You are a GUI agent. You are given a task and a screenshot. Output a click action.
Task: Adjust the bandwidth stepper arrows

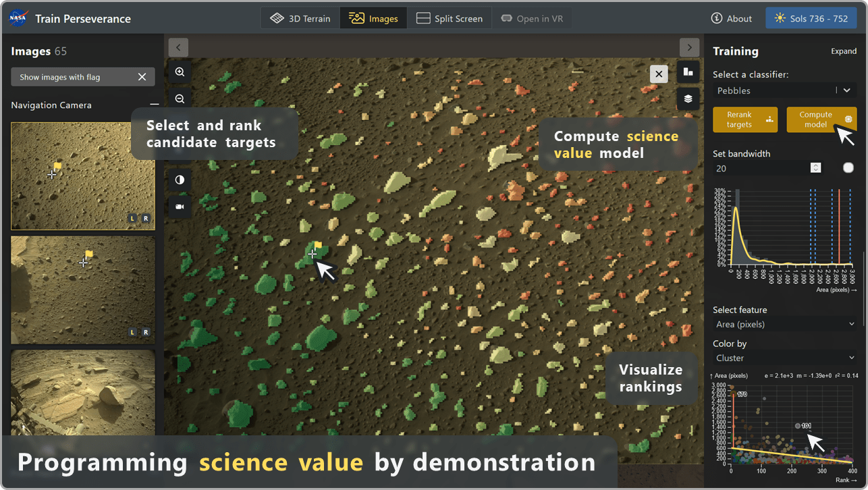(816, 168)
